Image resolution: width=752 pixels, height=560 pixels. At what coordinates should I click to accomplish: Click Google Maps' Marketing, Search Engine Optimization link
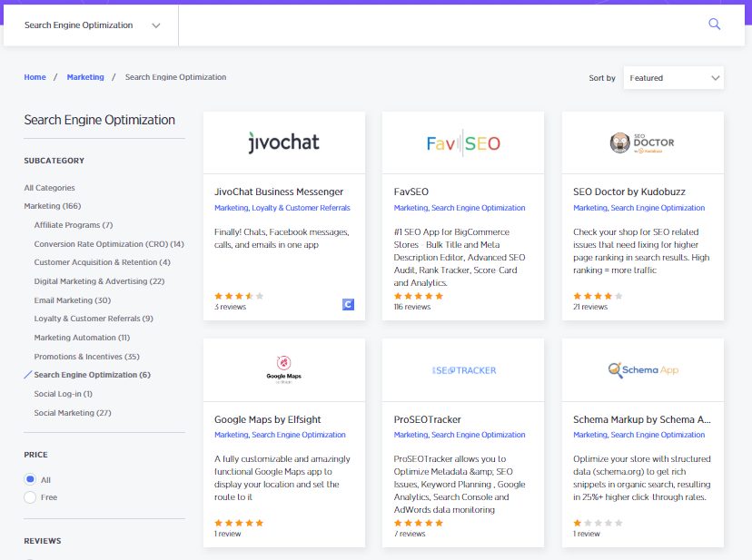(280, 435)
